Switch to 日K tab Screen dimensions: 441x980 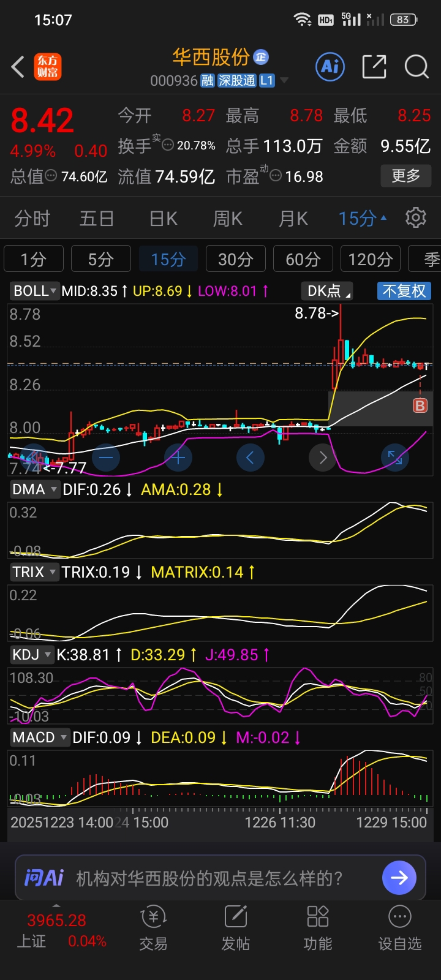[x=163, y=218]
